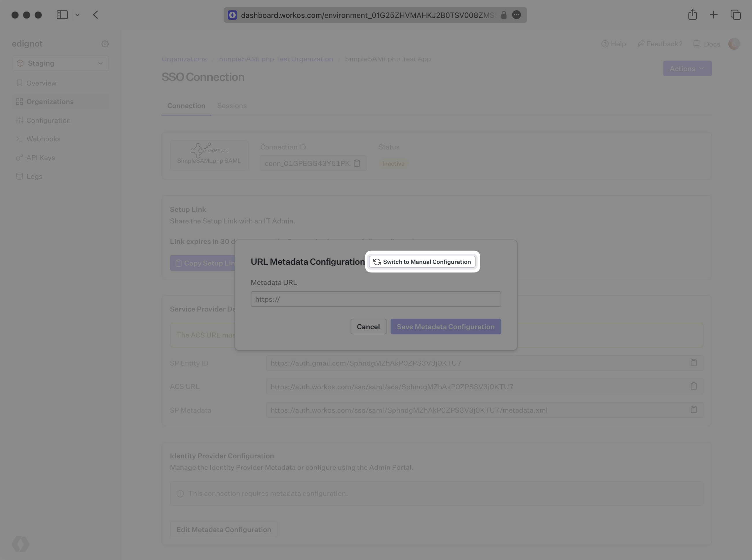Copy the SP Metadata URL

click(693, 410)
